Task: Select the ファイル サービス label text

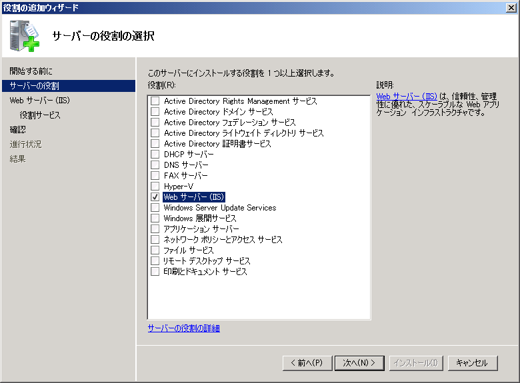Action: [x=188, y=250]
